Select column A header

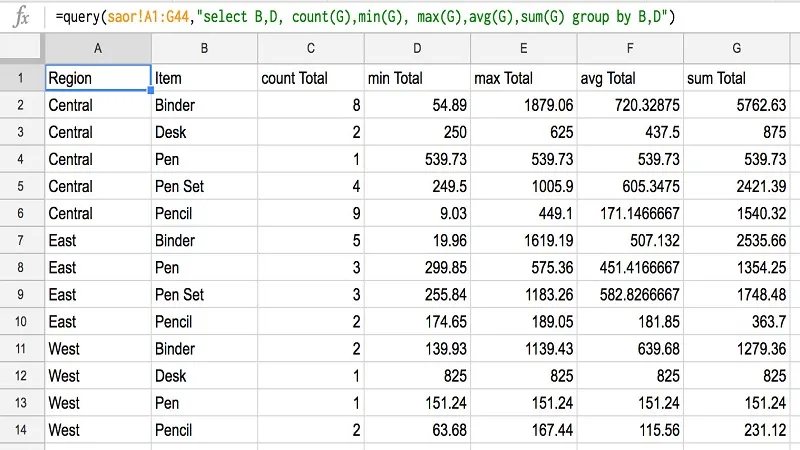(x=98, y=49)
